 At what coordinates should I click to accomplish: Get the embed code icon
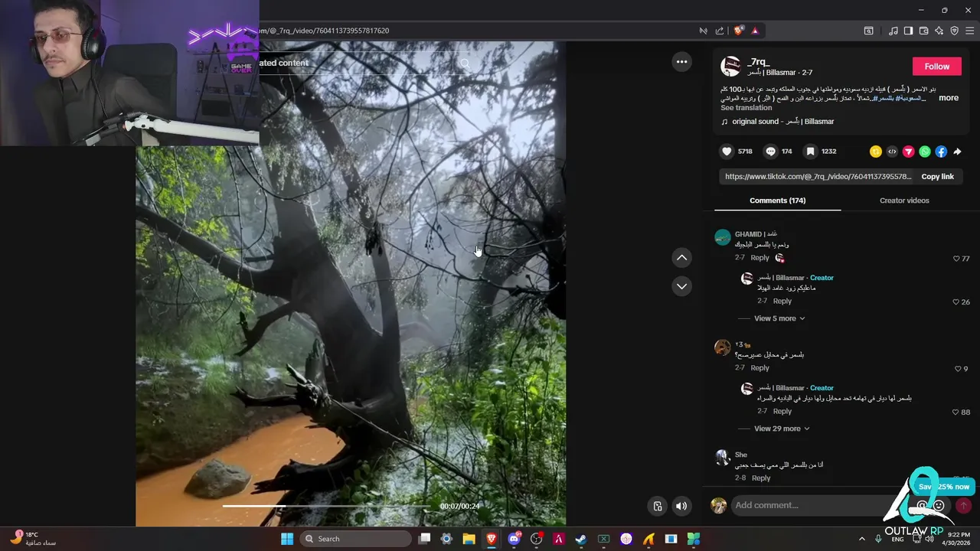point(892,152)
